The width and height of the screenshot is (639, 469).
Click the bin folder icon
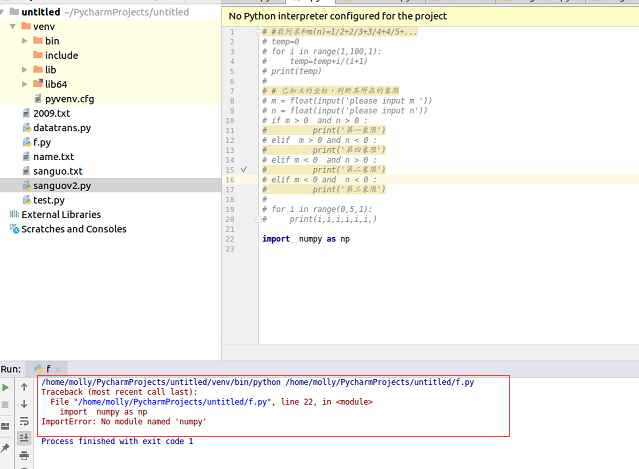click(38, 40)
